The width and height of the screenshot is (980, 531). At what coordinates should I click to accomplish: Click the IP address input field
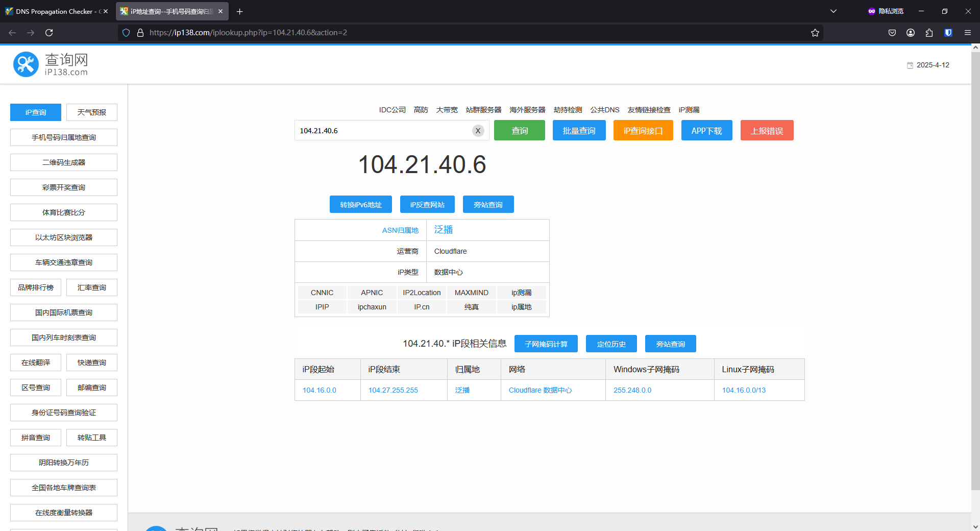pyautogui.click(x=383, y=131)
